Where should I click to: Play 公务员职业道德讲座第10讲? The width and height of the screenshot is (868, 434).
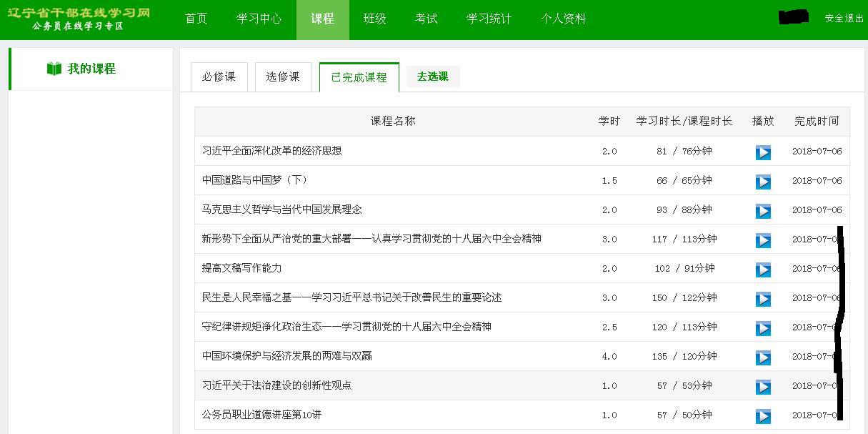(x=763, y=416)
